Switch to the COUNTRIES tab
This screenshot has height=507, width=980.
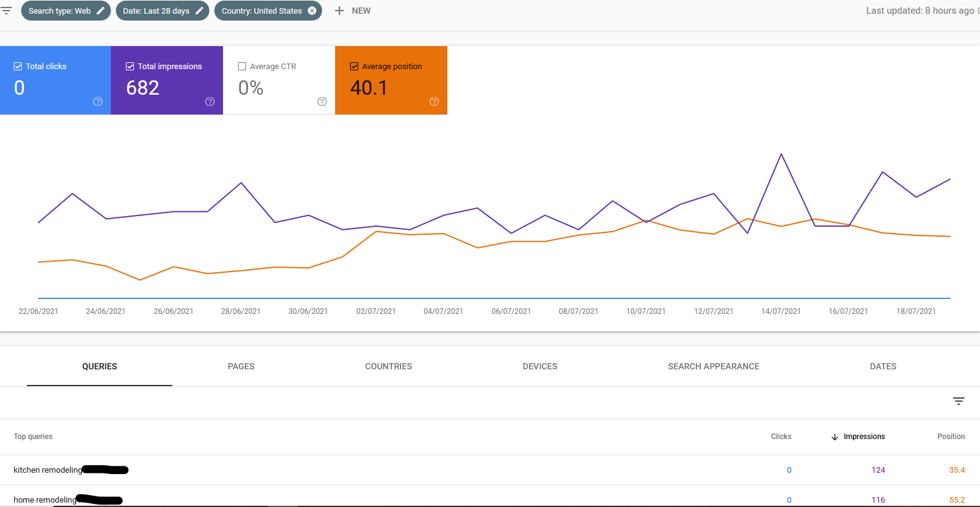pos(389,366)
